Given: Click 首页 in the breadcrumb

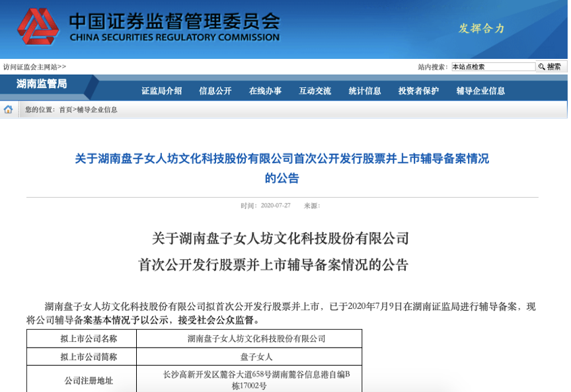Looking at the screenshot, I should [x=66, y=110].
